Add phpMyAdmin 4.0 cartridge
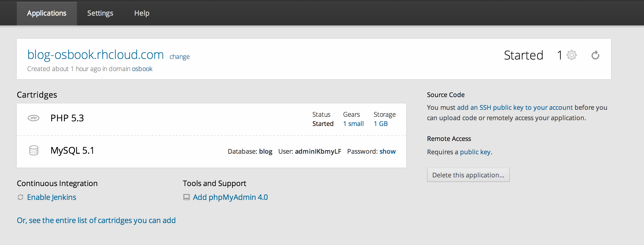Viewport: 644px width, 245px height. click(230, 197)
